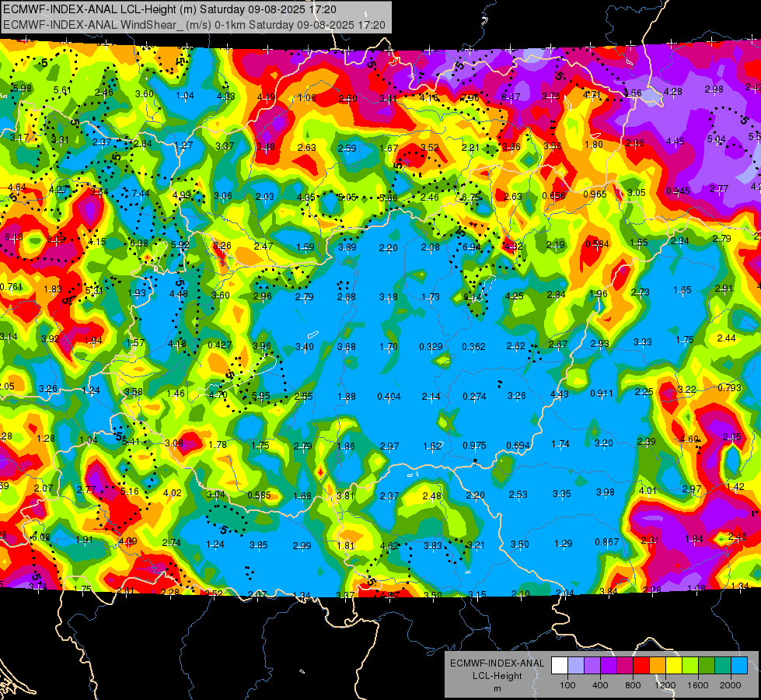
Task: Click the wind shear value '0.965'
Action: click(x=595, y=194)
